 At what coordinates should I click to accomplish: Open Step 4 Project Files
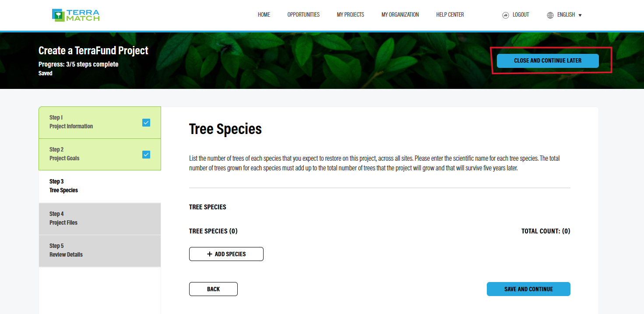click(x=99, y=218)
